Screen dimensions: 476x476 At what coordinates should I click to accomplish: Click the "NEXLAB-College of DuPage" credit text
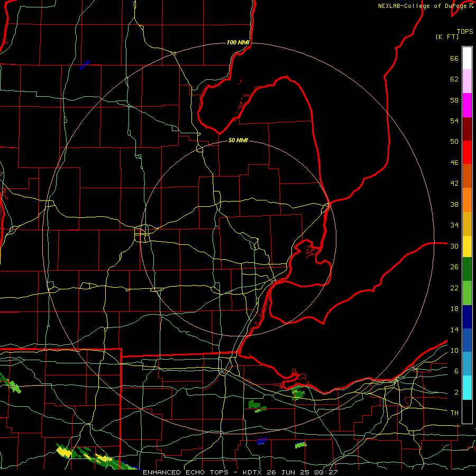point(423,6)
